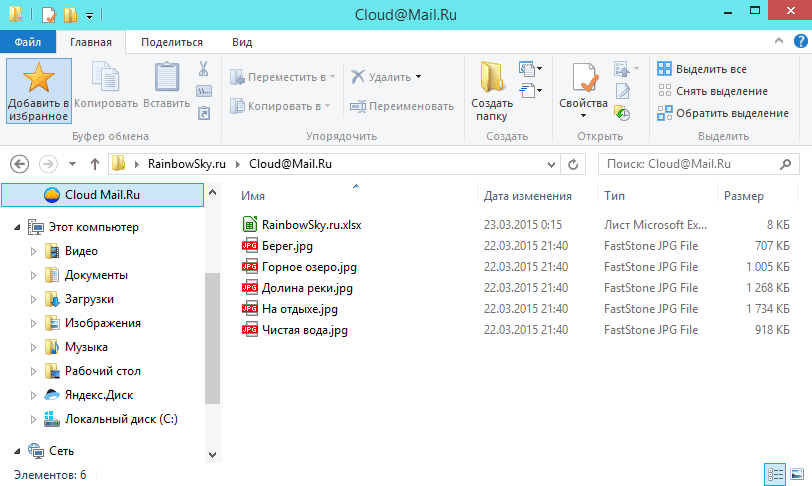This screenshot has height=486, width=812.
Task: Click the Переименовать button
Action: pos(402,106)
